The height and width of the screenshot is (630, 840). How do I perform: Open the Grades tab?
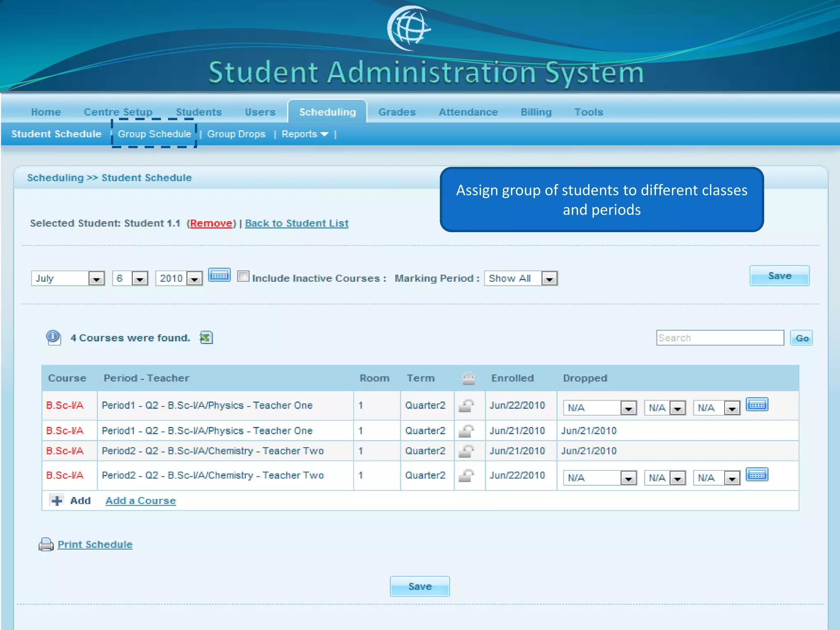click(x=397, y=112)
